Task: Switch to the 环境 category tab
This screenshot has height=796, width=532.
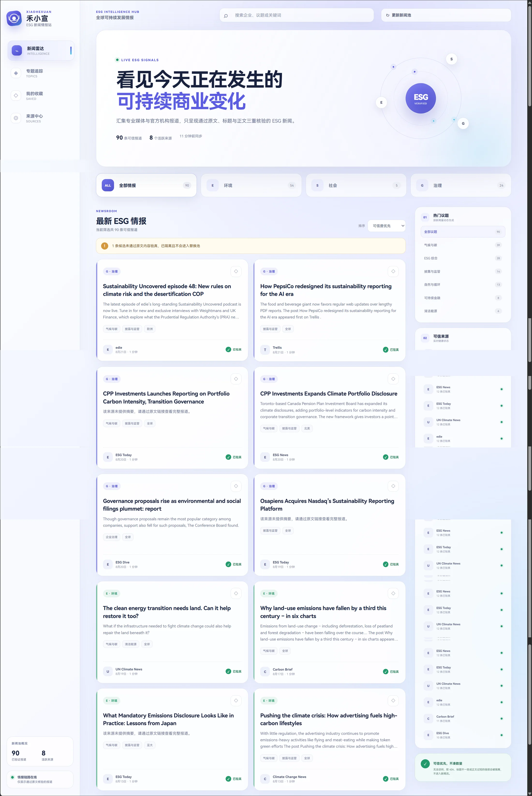Action: click(x=251, y=185)
